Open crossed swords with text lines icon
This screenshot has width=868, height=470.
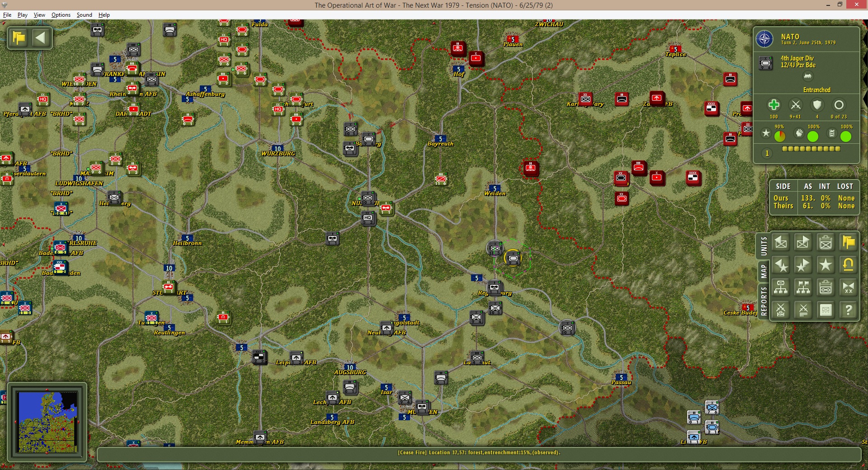pos(803,310)
